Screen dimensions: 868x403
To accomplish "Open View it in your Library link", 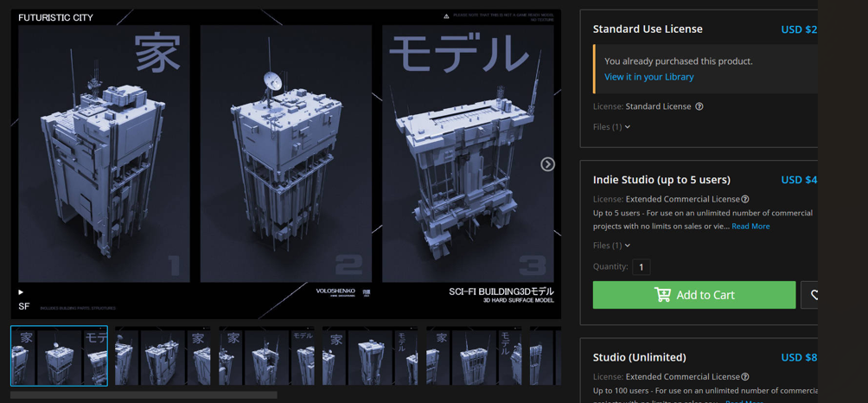I will click(x=648, y=77).
